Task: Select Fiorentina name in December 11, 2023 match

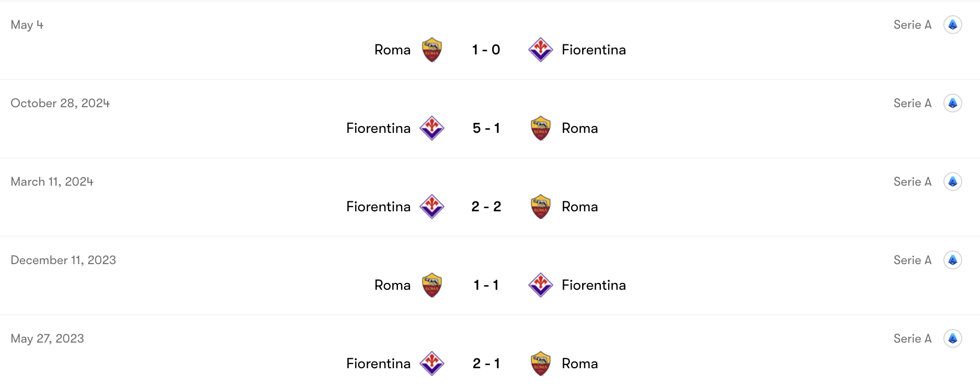Action: pyautogui.click(x=594, y=285)
